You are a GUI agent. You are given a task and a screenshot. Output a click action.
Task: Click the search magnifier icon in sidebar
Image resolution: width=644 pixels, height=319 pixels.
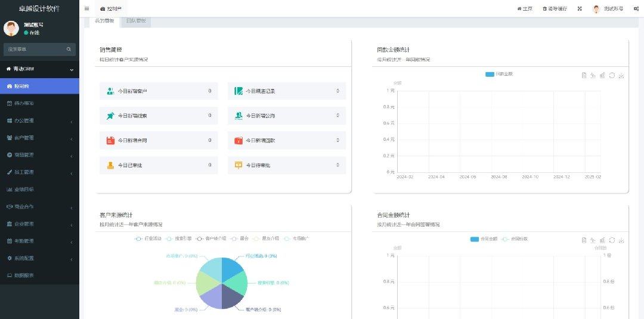tap(69, 49)
